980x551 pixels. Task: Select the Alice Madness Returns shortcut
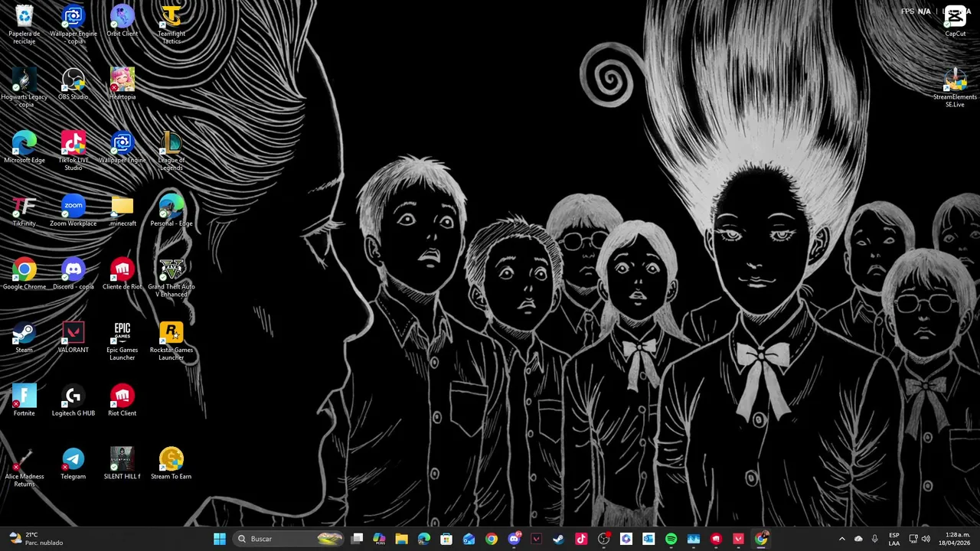click(24, 468)
